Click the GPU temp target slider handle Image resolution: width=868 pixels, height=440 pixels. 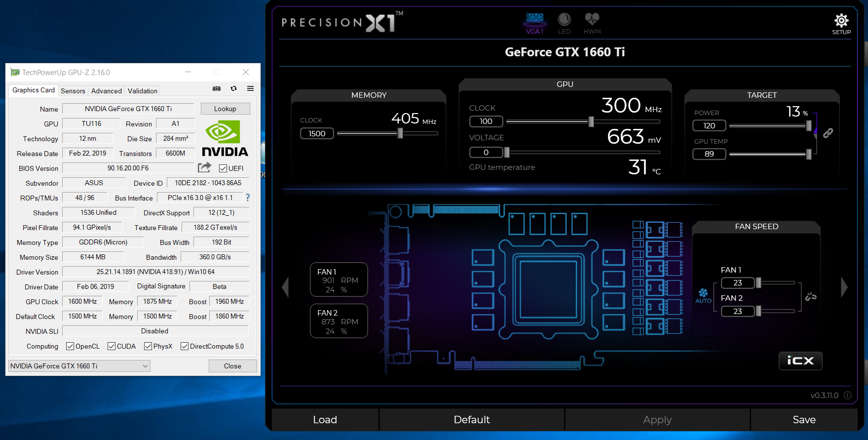pyautogui.click(x=809, y=154)
